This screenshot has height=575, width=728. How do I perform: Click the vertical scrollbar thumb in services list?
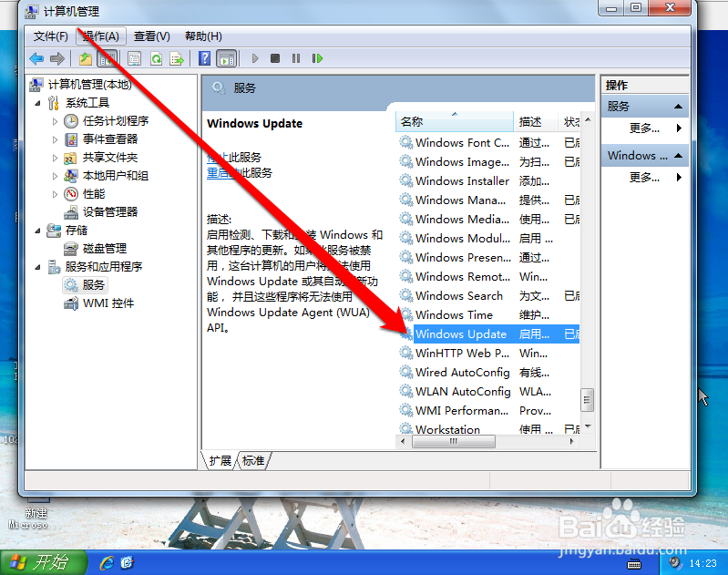[x=588, y=399]
